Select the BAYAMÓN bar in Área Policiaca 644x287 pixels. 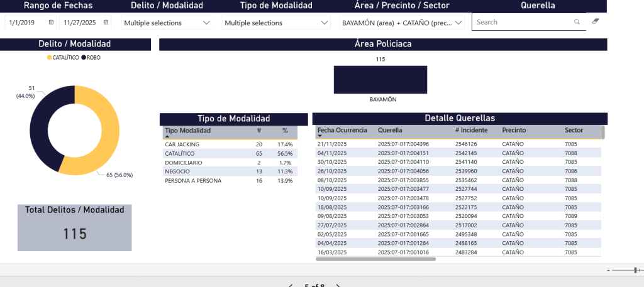pyautogui.click(x=380, y=80)
